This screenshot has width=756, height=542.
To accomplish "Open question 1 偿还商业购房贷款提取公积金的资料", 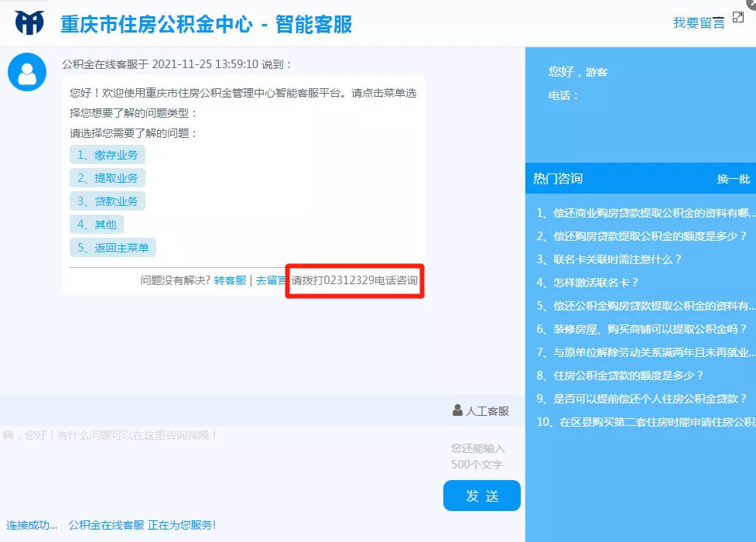I will tap(646, 213).
